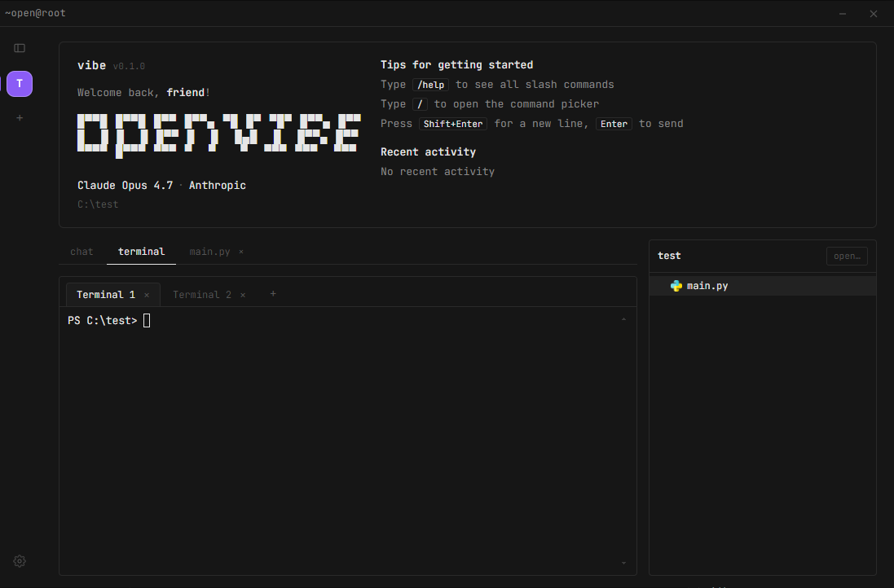Click the Enter key hint
This screenshot has width=894, height=588.
click(614, 124)
